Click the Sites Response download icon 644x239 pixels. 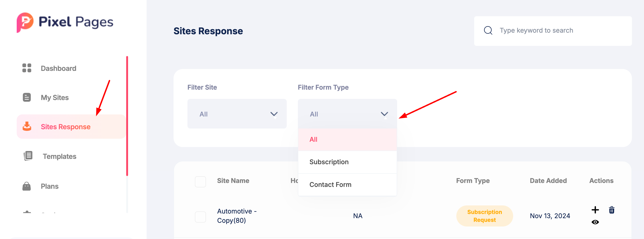click(x=27, y=126)
